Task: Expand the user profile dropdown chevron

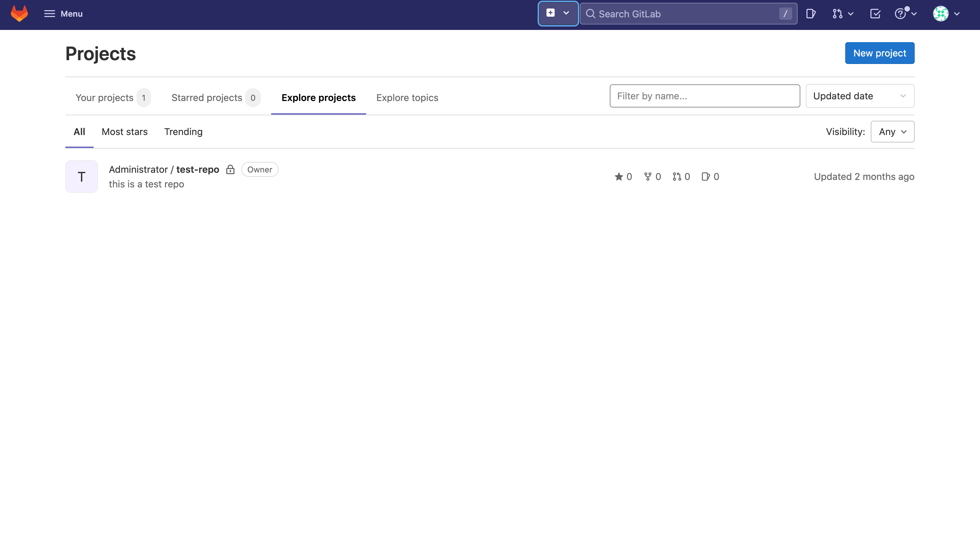Action: coord(957,14)
